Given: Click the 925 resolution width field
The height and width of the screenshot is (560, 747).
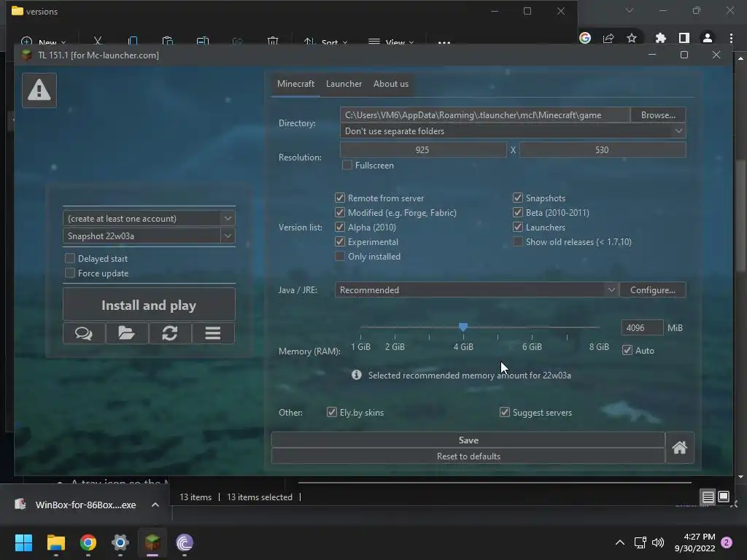Looking at the screenshot, I should pos(423,150).
